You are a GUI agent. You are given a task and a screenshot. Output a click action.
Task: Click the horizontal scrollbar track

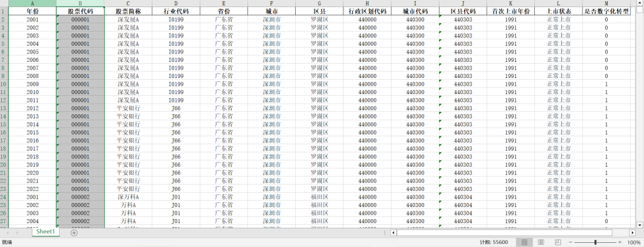tap(513, 233)
